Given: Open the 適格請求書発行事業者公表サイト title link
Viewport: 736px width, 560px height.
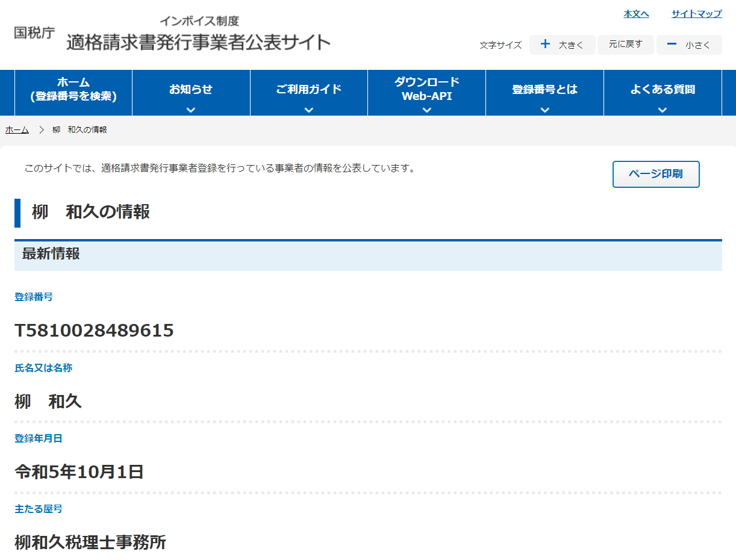Looking at the screenshot, I should [199, 42].
